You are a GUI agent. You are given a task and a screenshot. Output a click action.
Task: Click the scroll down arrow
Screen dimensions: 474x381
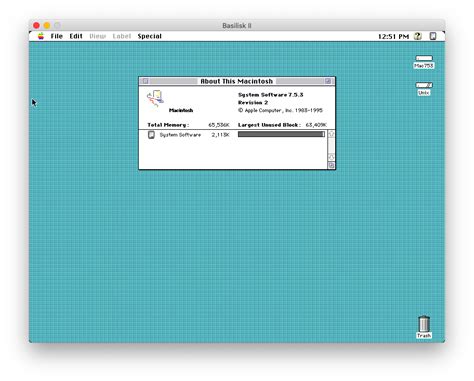(331, 157)
